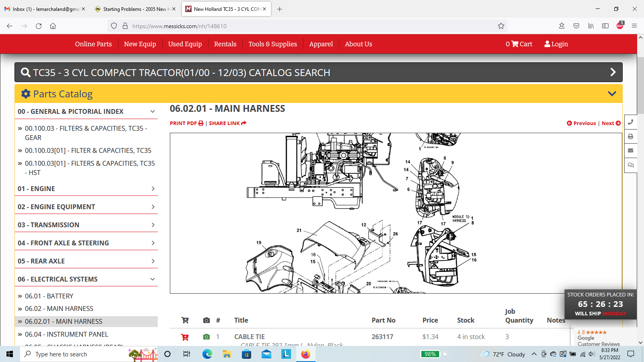Viewport: 644px width, 362px height.
Task: Open the shield tracking protection icon
Action: point(114,26)
